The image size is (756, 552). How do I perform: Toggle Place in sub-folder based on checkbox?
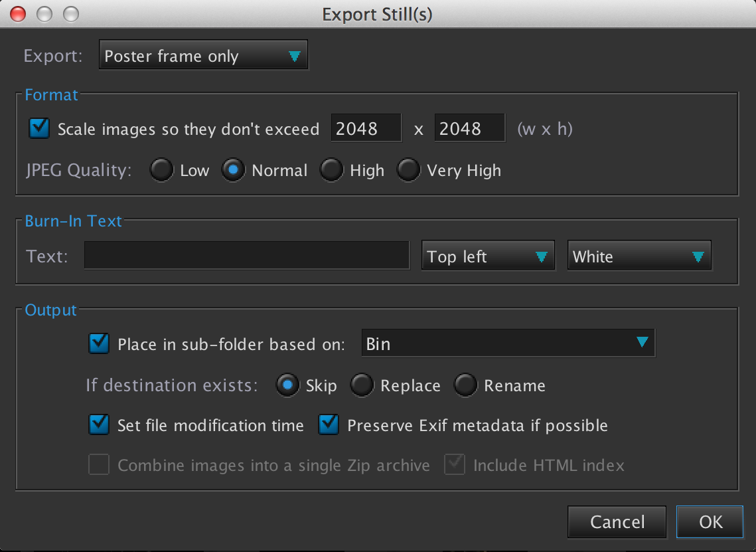click(x=99, y=343)
